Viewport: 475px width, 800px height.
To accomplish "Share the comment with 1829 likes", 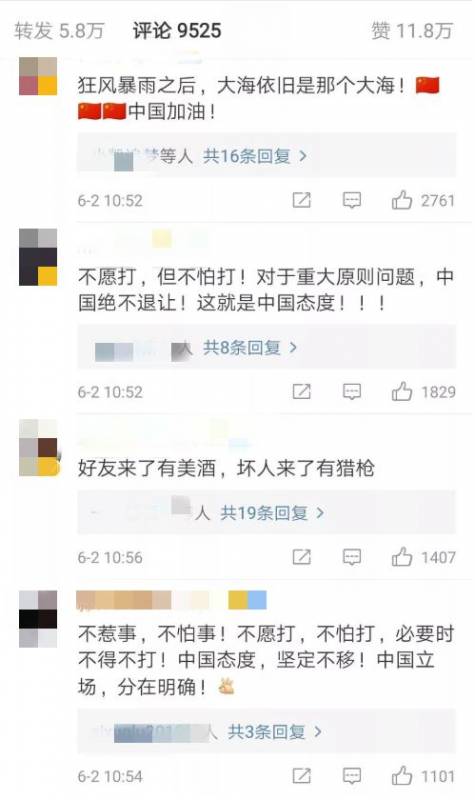I will point(301,392).
